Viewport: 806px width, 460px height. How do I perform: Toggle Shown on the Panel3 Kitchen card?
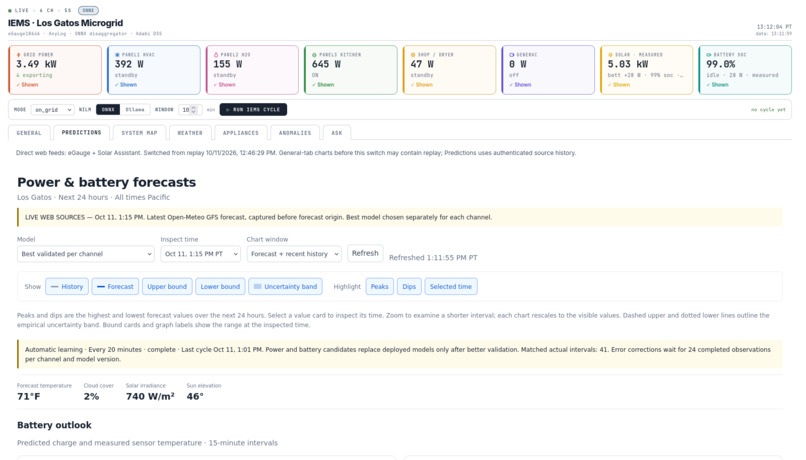click(323, 85)
